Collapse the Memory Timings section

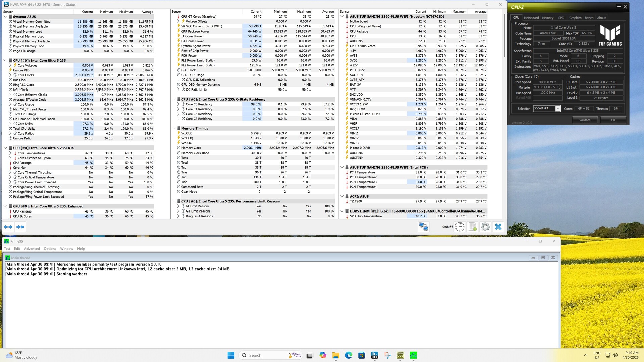click(174, 128)
